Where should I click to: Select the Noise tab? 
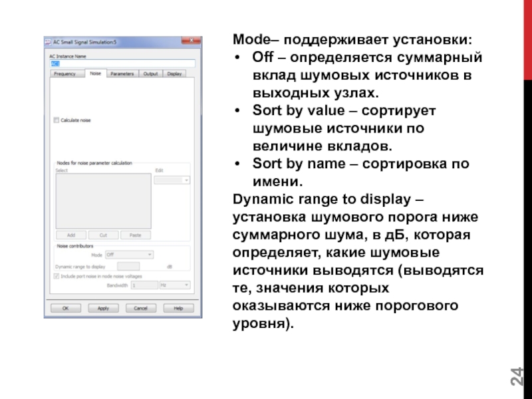pyautogui.click(x=95, y=73)
